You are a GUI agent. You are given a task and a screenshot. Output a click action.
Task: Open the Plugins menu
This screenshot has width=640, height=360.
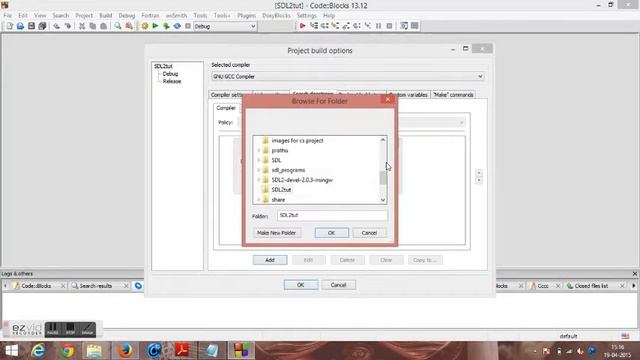(x=247, y=16)
